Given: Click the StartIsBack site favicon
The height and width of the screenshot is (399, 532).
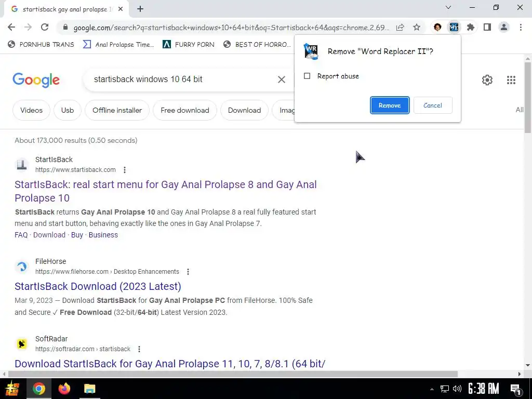Looking at the screenshot, I should point(22,165).
